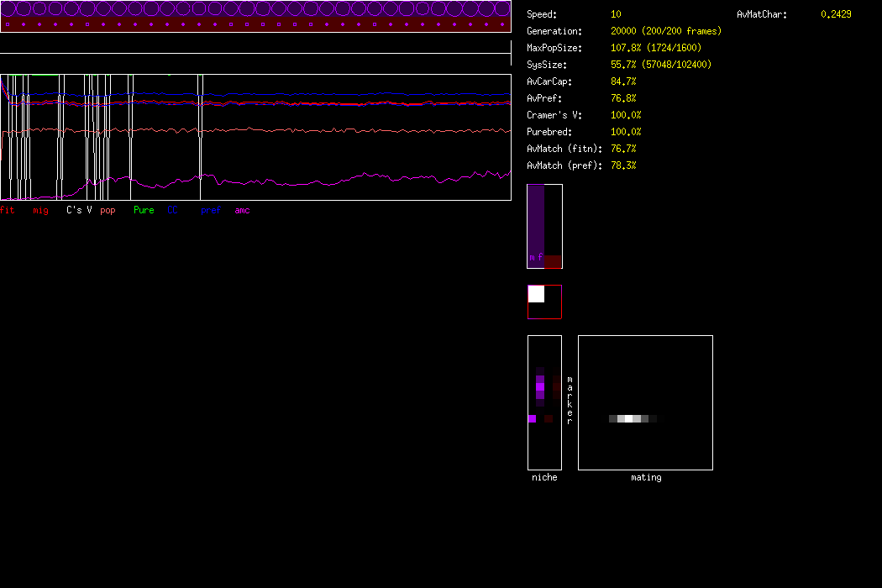
Task: Select the green 'Pure' legend label
Action: click(144, 210)
